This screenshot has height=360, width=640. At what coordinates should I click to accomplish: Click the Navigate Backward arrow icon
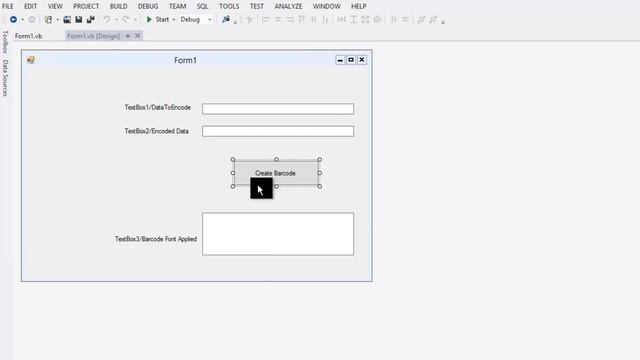tap(13, 19)
